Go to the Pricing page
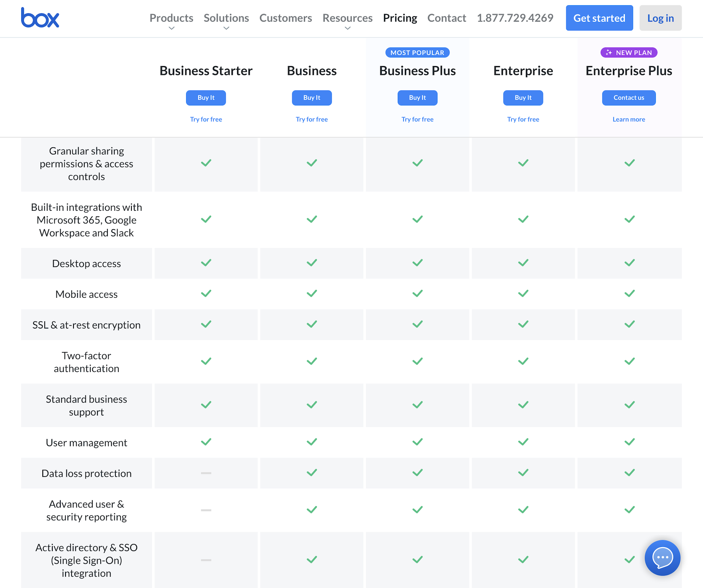The height and width of the screenshot is (588, 703). coord(400,18)
